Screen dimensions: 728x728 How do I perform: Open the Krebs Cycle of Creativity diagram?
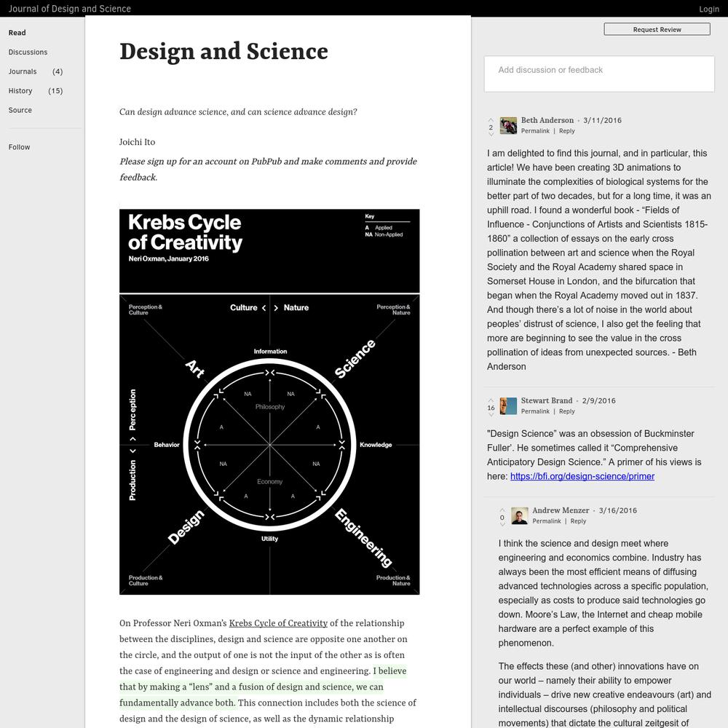[269, 402]
